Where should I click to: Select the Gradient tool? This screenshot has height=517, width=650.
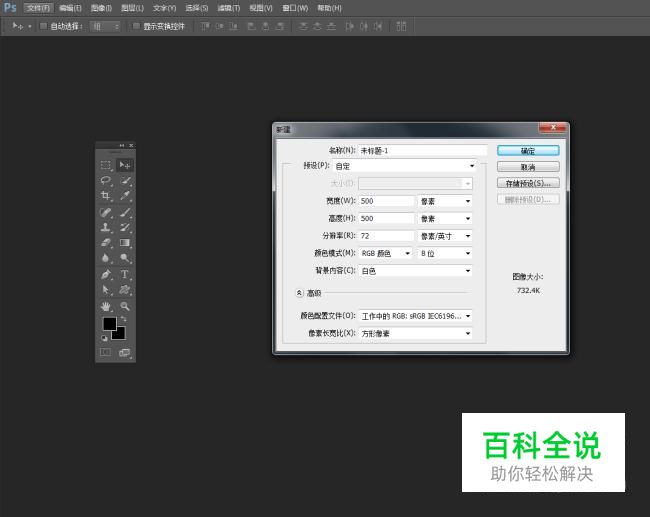(x=125, y=243)
